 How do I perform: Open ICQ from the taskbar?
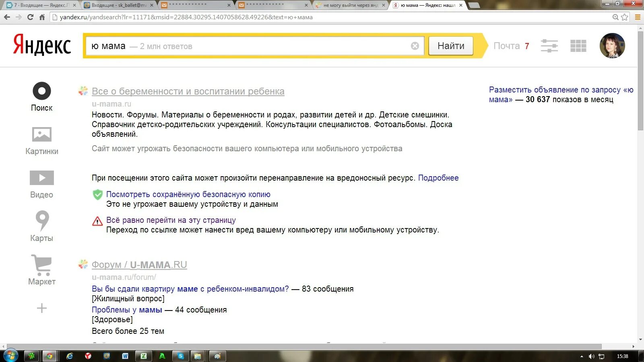click(x=31, y=356)
